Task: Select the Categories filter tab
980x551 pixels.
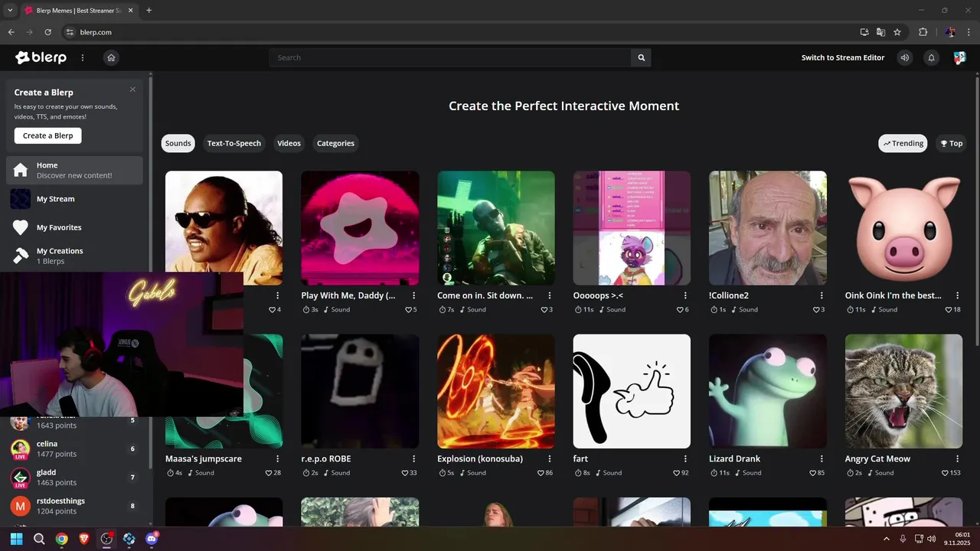Action: pyautogui.click(x=335, y=143)
